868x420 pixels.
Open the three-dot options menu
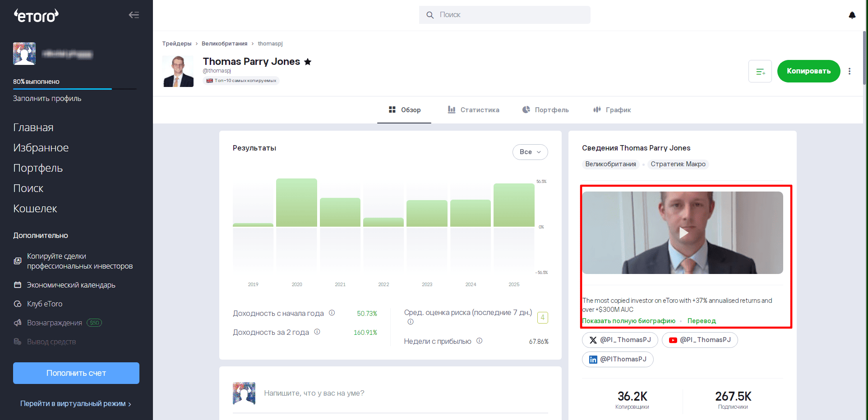point(850,71)
